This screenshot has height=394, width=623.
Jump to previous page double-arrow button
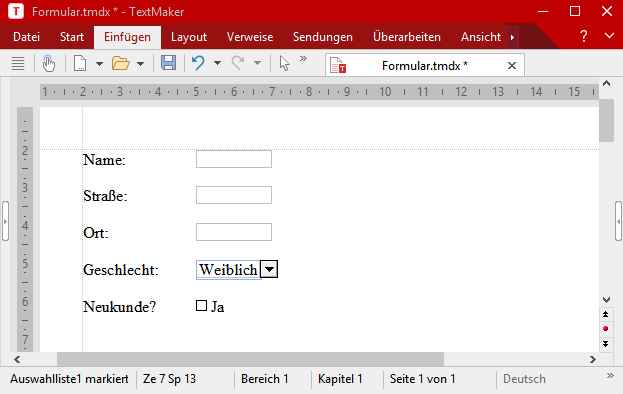tap(606, 314)
